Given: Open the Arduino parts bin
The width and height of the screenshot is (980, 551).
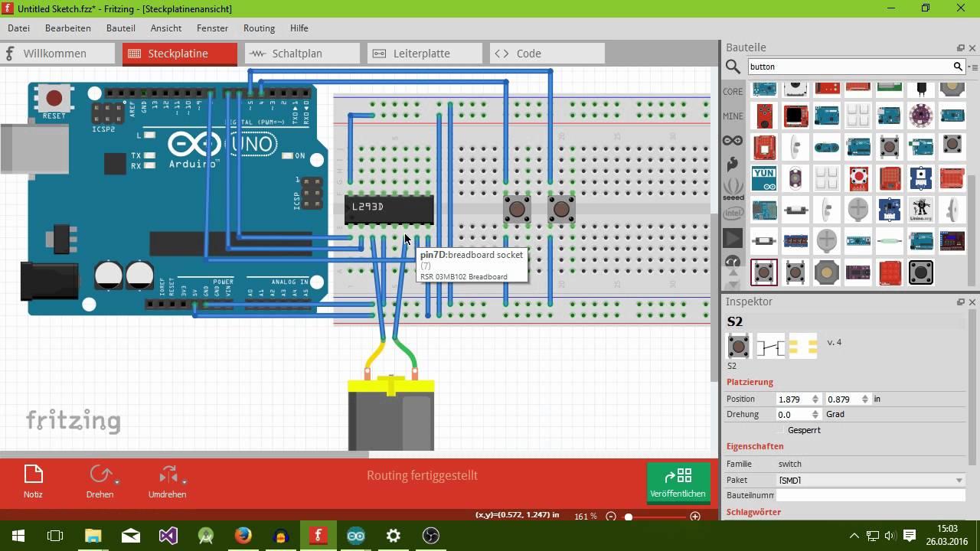Looking at the screenshot, I should pos(733,141).
